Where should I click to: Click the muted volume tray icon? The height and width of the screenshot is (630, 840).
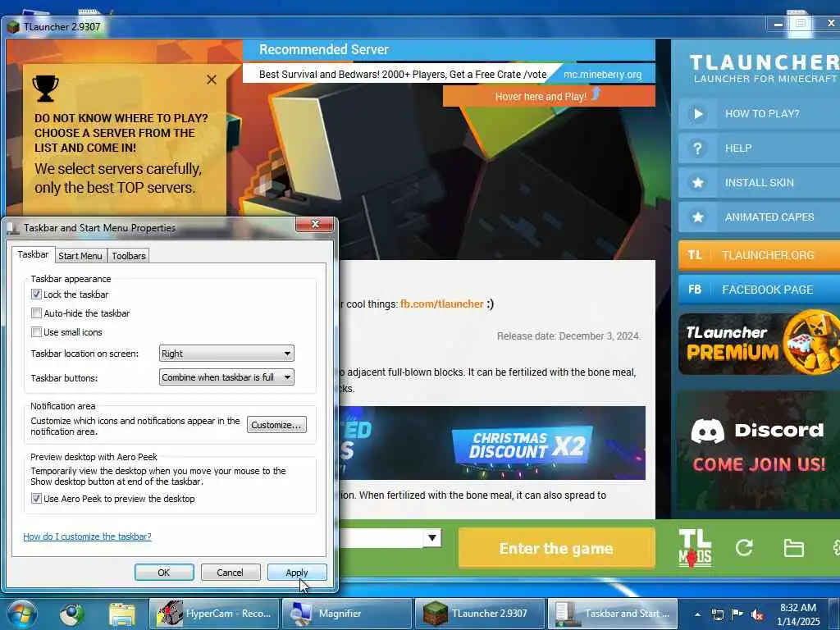(x=757, y=614)
